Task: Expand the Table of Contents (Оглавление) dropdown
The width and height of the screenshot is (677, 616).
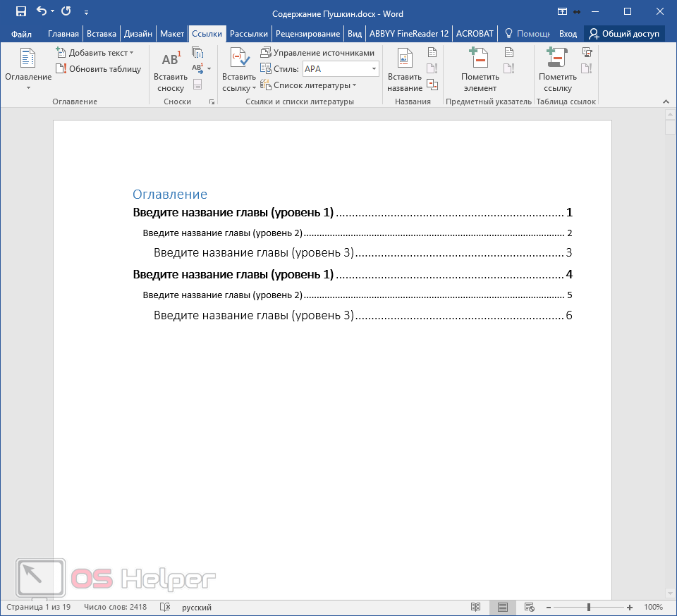Action: tap(28, 87)
